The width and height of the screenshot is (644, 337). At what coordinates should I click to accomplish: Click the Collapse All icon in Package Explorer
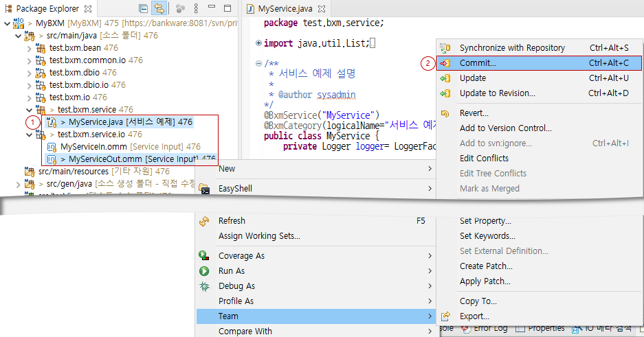coord(143,9)
